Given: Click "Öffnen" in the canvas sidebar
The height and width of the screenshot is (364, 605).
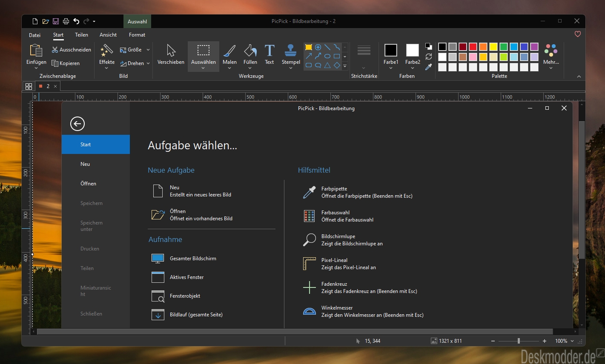Looking at the screenshot, I should 88,184.
